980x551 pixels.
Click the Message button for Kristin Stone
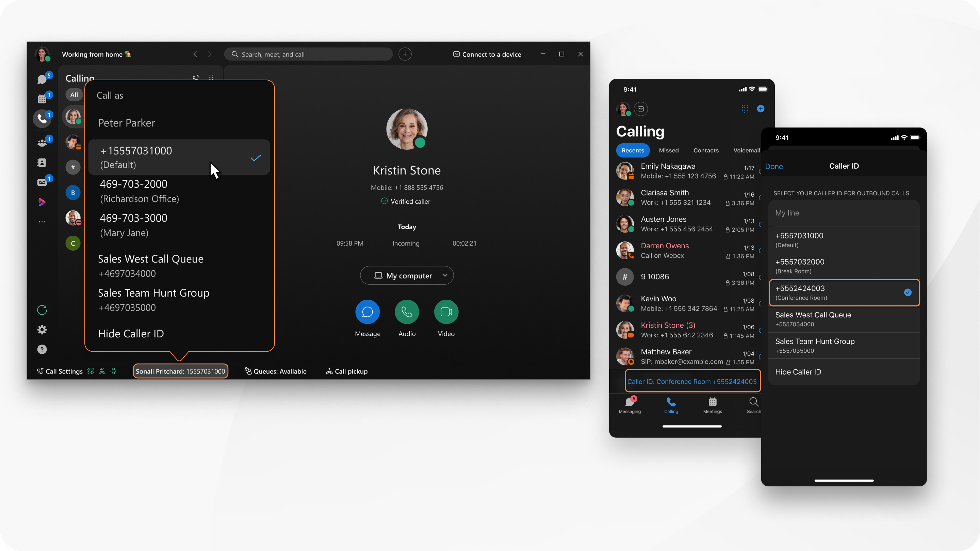tap(367, 312)
